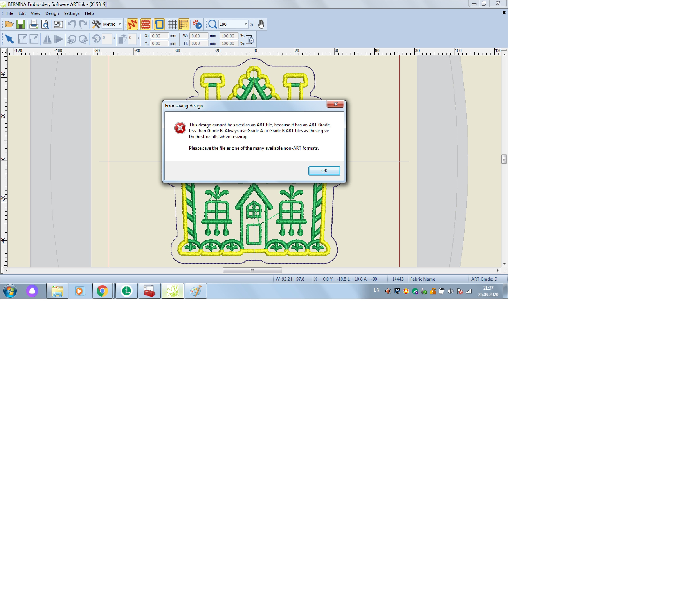Image resolution: width=684 pixels, height=616 pixels.
Task: Click the green Save floppy icon
Action: click(21, 24)
